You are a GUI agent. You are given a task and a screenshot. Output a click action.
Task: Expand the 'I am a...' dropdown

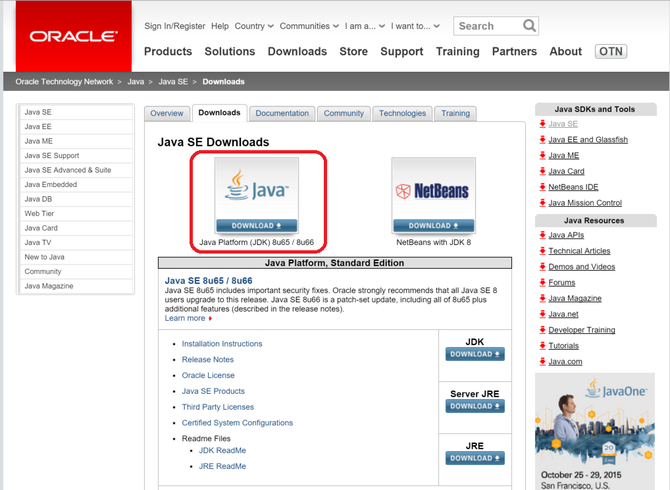(365, 26)
